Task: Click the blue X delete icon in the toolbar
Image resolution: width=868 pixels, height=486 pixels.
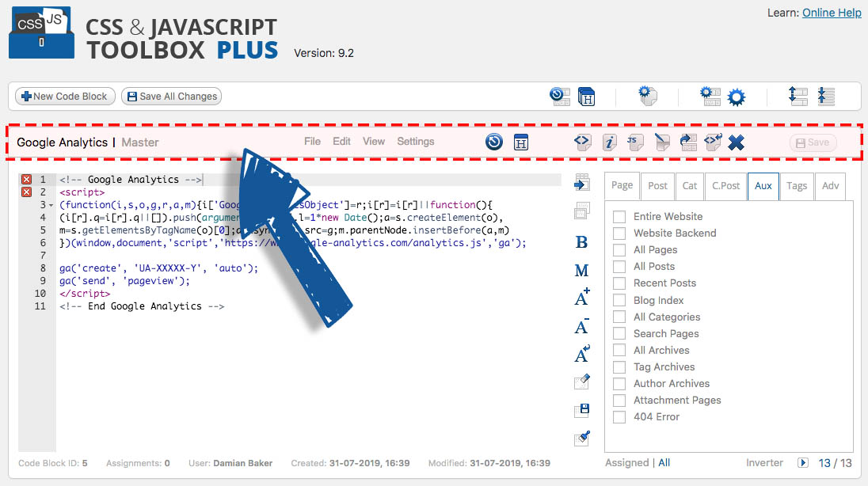Action: click(x=734, y=142)
